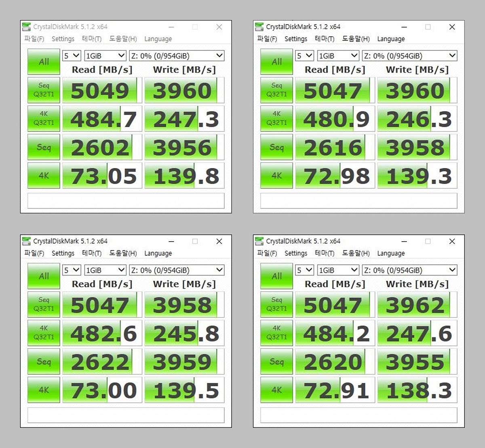485x448 pixels.
Task: Run 4K Q32T1 test in top-left window
Action: [x=44, y=118]
